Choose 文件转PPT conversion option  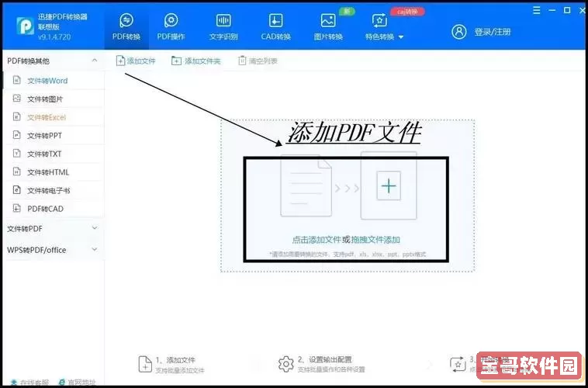point(44,136)
